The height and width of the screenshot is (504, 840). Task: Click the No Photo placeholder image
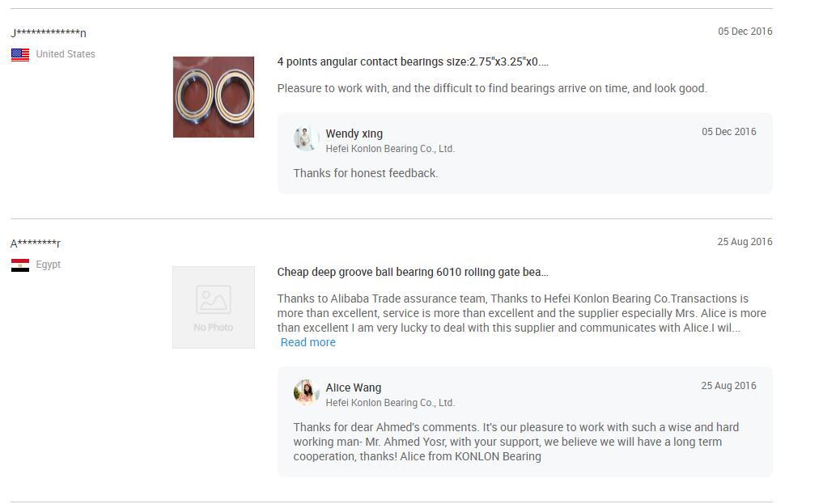pos(213,307)
